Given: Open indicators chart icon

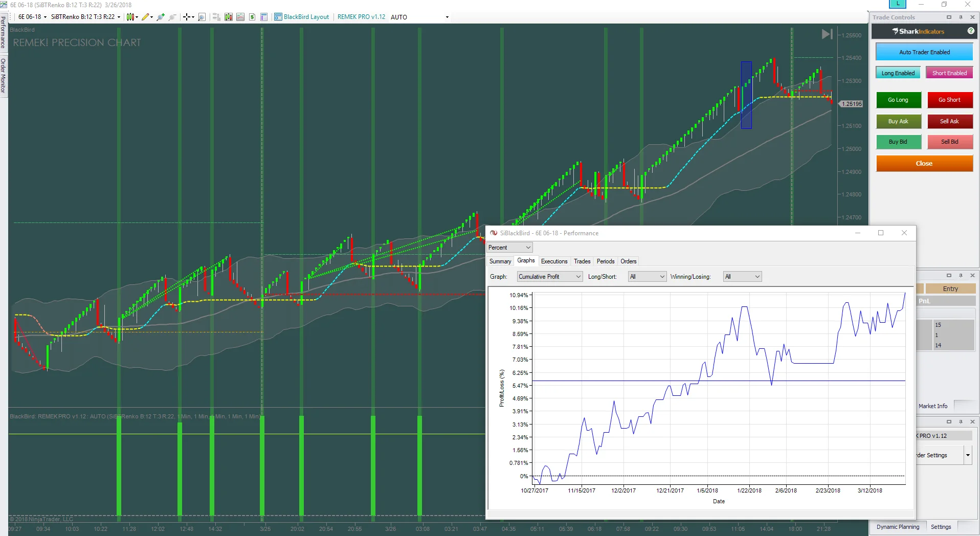Looking at the screenshot, I should coord(240,17).
